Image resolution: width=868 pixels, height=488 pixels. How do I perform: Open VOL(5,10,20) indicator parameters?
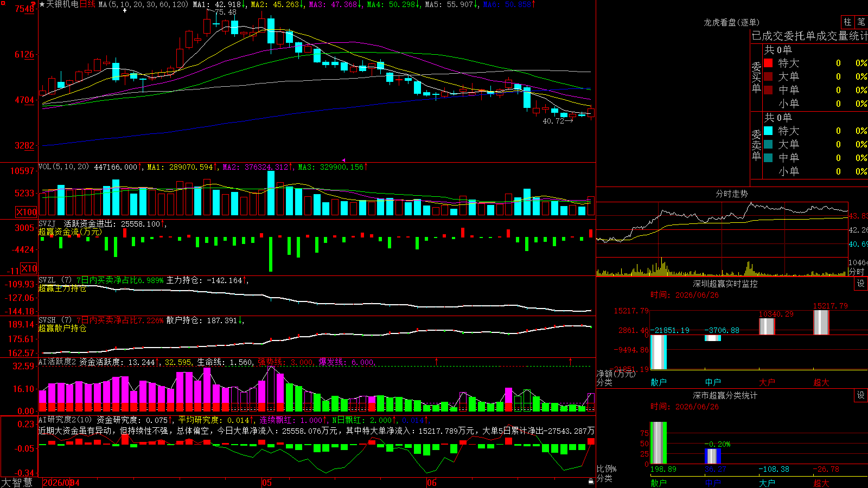coord(63,166)
